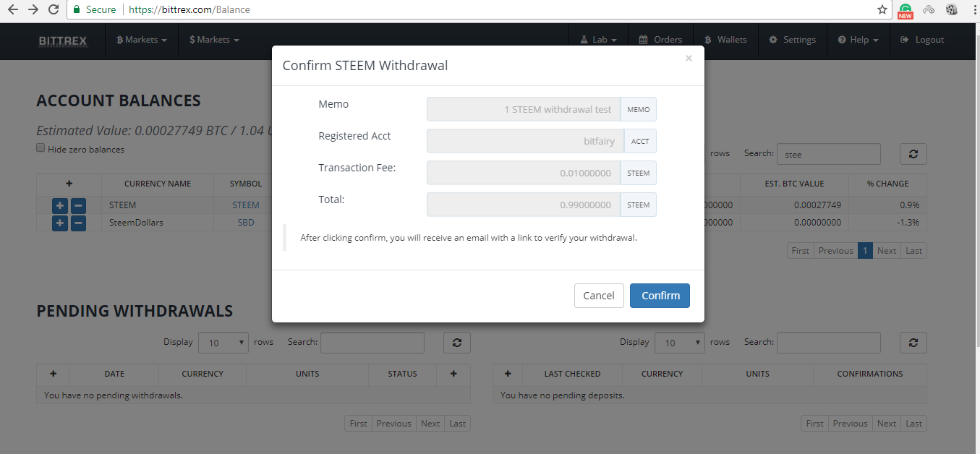
Task: Sort pending deposits by the CONFIRMATIONS column
Action: point(870,374)
